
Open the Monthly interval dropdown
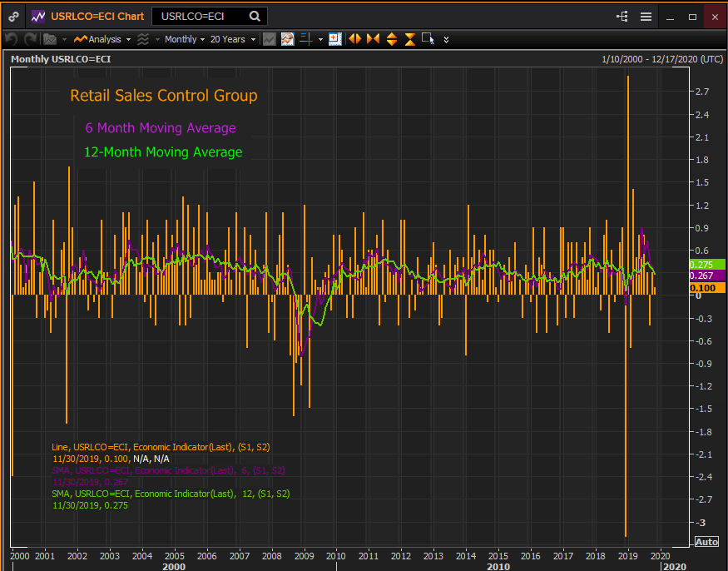(185, 39)
